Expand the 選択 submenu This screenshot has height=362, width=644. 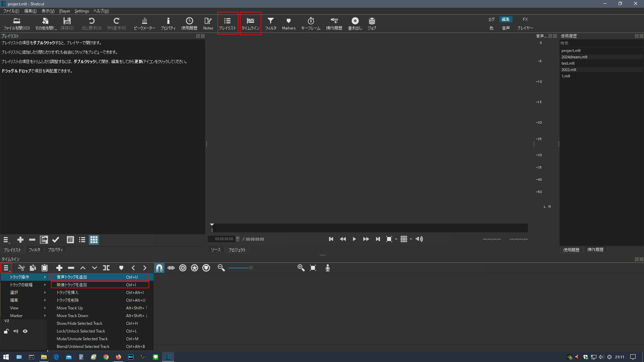click(x=24, y=293)
